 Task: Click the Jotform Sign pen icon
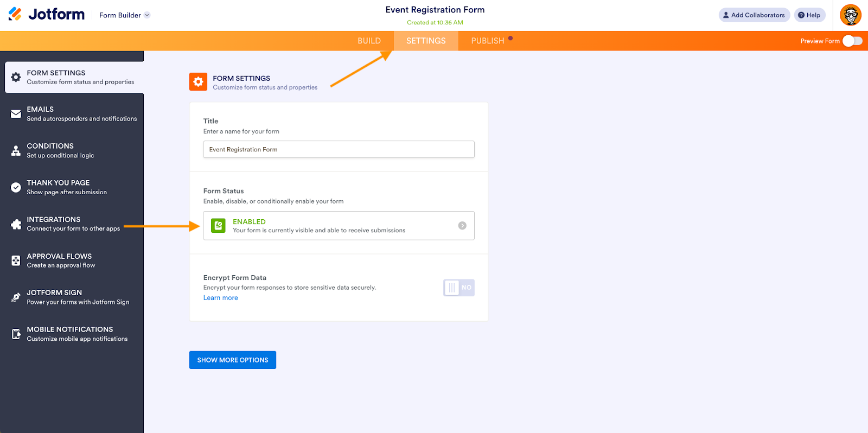(16, 297)
